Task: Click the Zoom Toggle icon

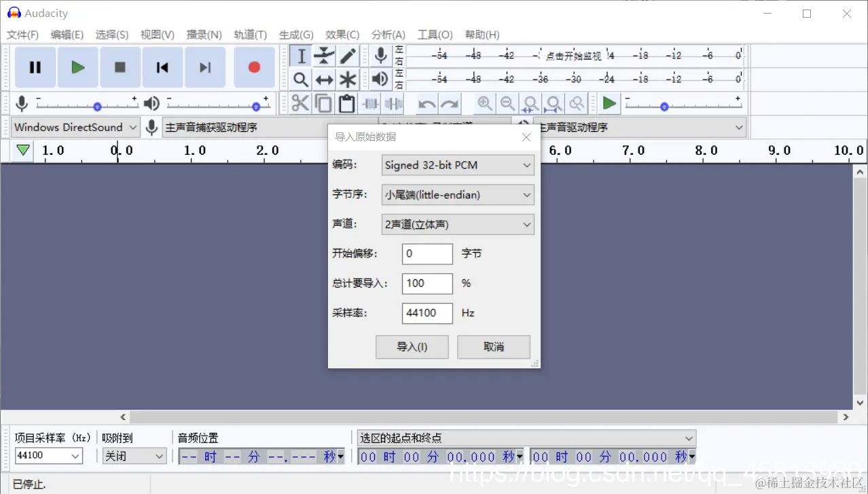Action: click(x=577, y=104)
